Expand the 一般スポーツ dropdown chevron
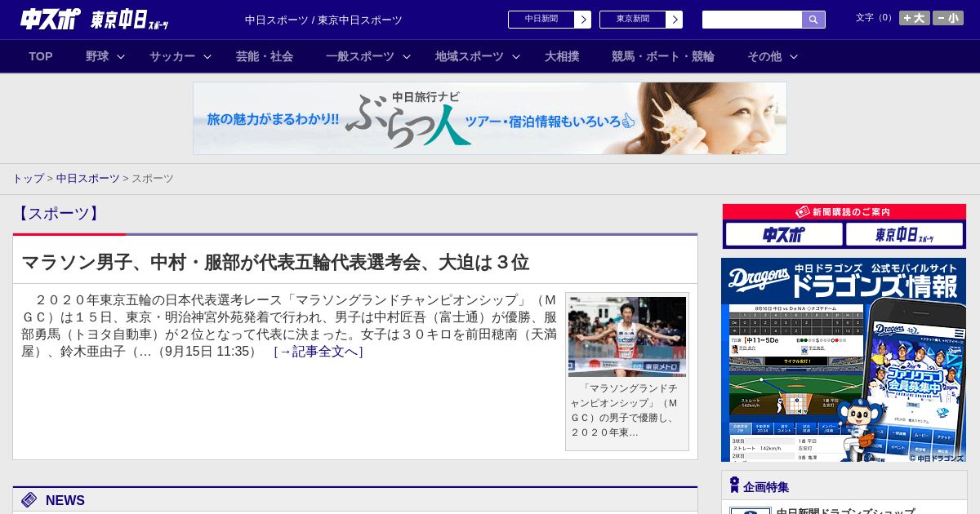Image resolution: width=980 pixels, height=514 pixels. 407,56
